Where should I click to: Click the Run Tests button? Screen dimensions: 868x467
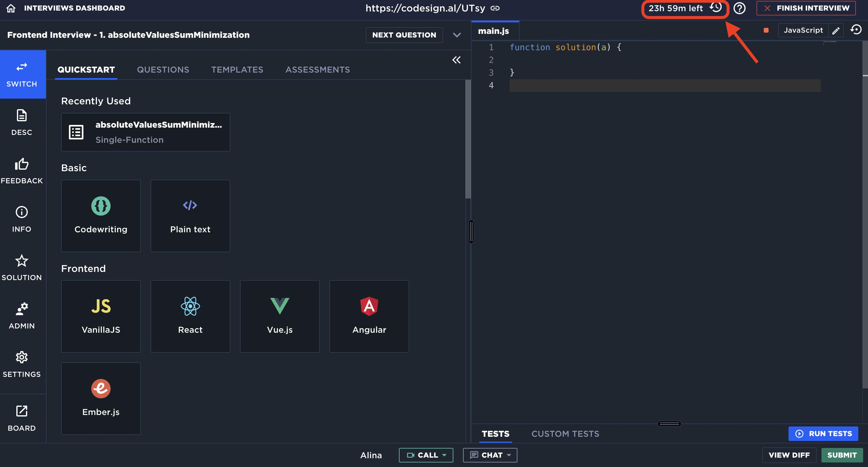coord(823,434)
